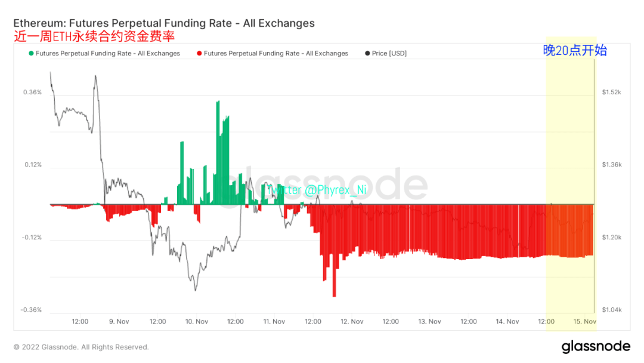
Task: Click the red legend dot for funding rate
Action: coord(199,53)
